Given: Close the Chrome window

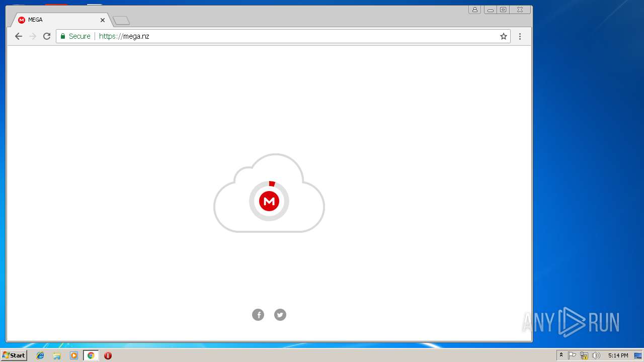Looking at the screenshot, I should (x=520, y=10).
